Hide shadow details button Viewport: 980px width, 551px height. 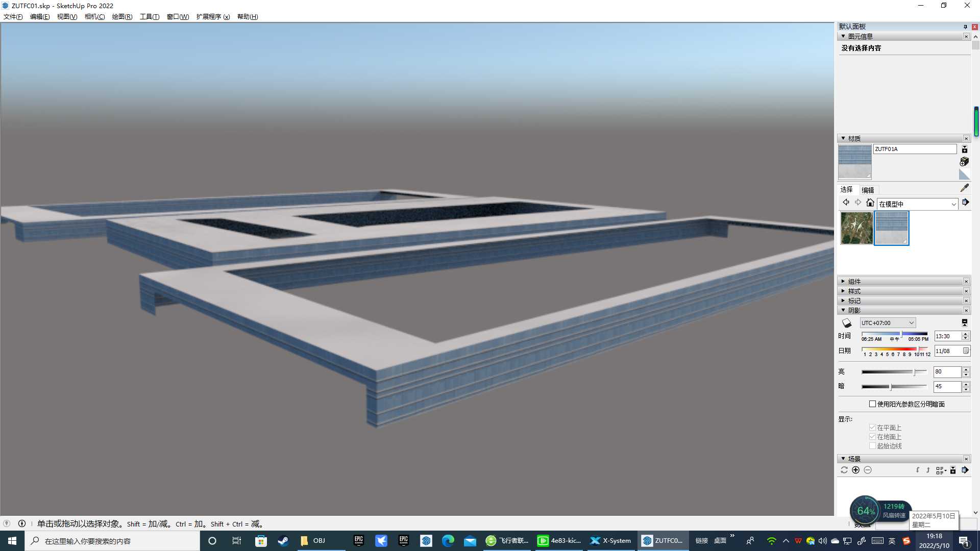(x=965, y=323)
